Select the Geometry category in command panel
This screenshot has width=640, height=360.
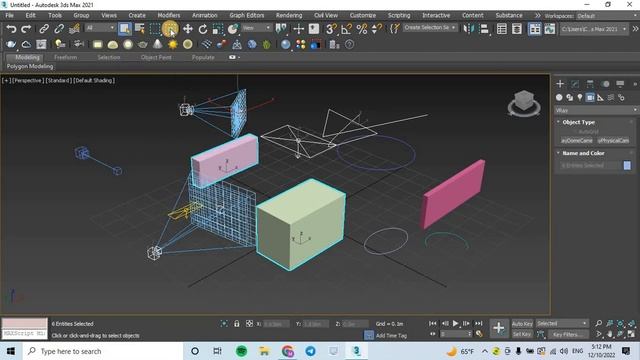559,97
